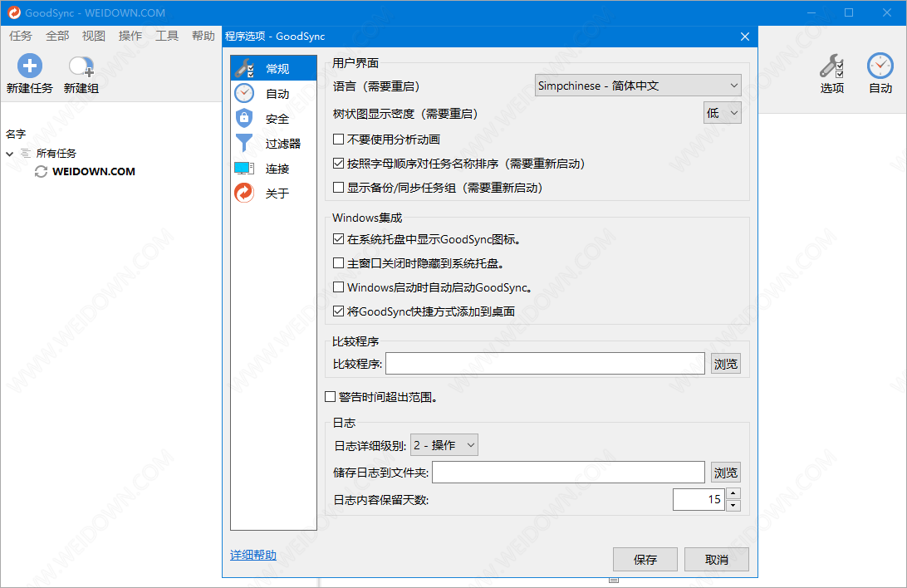The width and height of the screenshot is (907, 588).
Task: Enable 警告时间超出范围 checkbox
Action: pyautogui.click(x=330, y=397)
